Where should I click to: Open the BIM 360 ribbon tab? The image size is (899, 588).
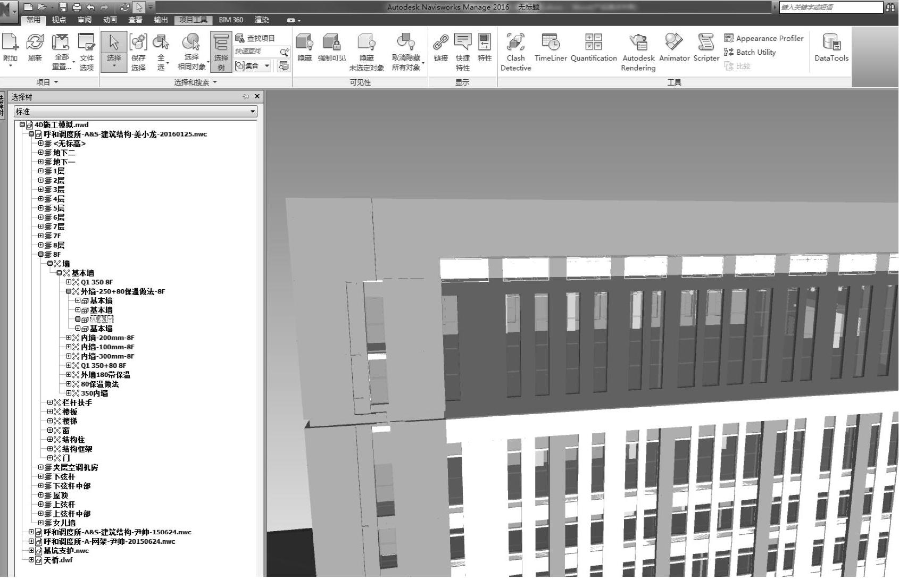tap(230, 20)
